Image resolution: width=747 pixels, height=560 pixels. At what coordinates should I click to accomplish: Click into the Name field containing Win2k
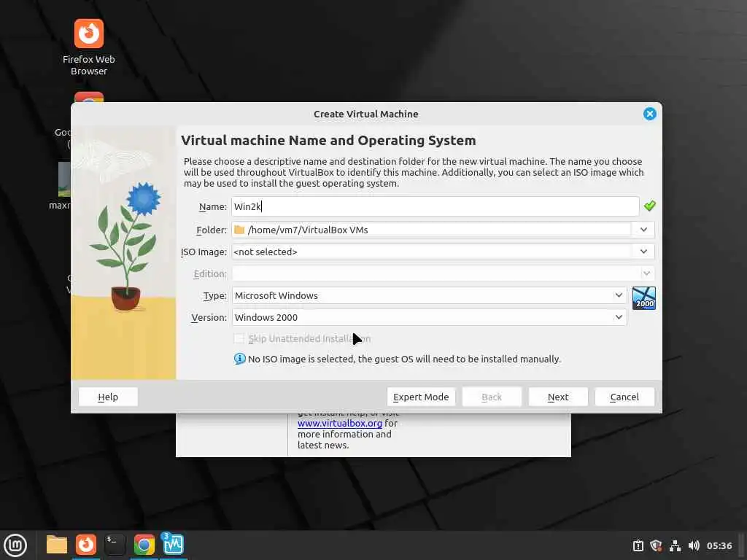pos(436,206)
